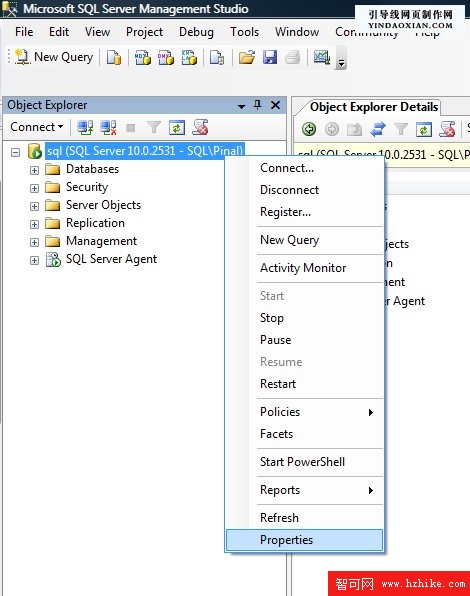
Task: Open Object Explorer window position dropdown arrow
Action: (x=241, y=106)
